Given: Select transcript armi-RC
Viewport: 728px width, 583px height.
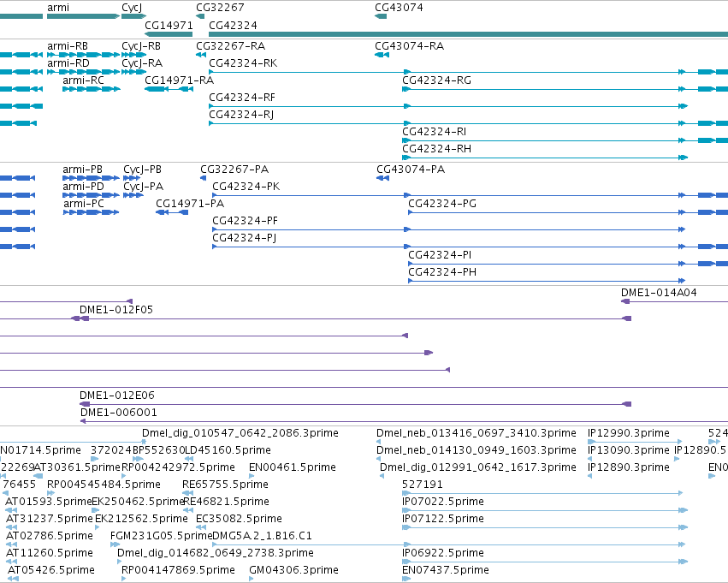Looking at the screenshot, I should point(84,80).
